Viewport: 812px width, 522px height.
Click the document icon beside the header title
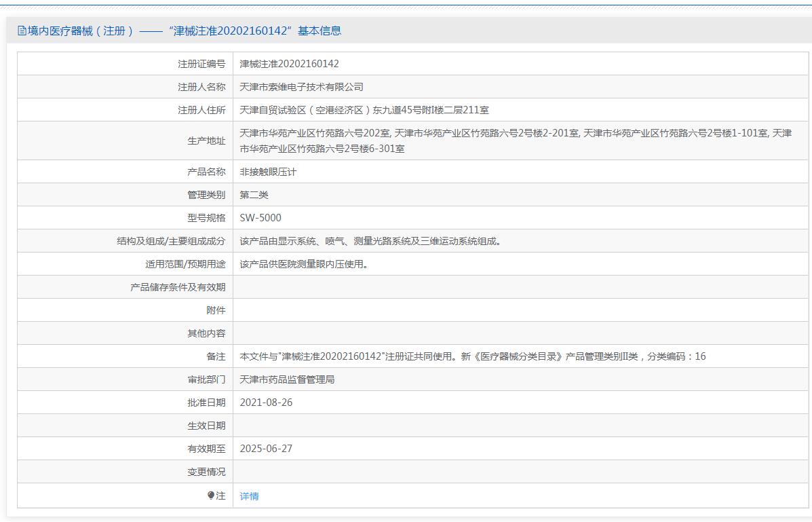[22, 31]
